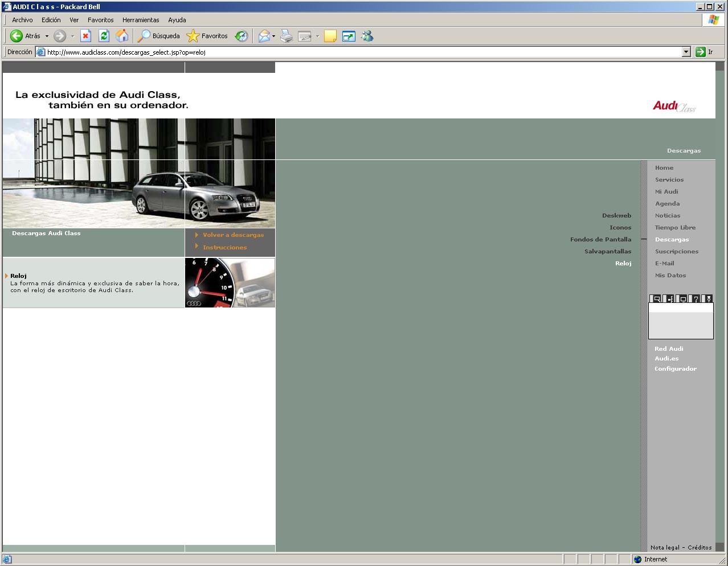This screenshot has width=728, height=566.
Task: Open Suscripciones in the side navigation
Action: (x=677, y=251)
